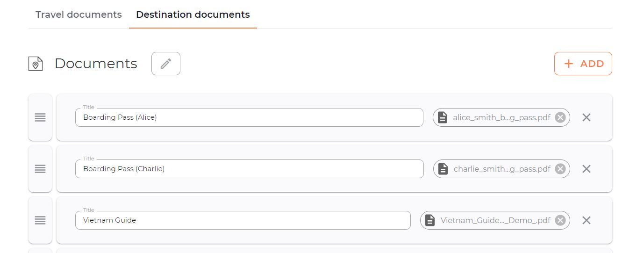Click the drag handle for Boarding Pass (Charlie)
Screen dimensions: 644x253
(x=40, y=169)
